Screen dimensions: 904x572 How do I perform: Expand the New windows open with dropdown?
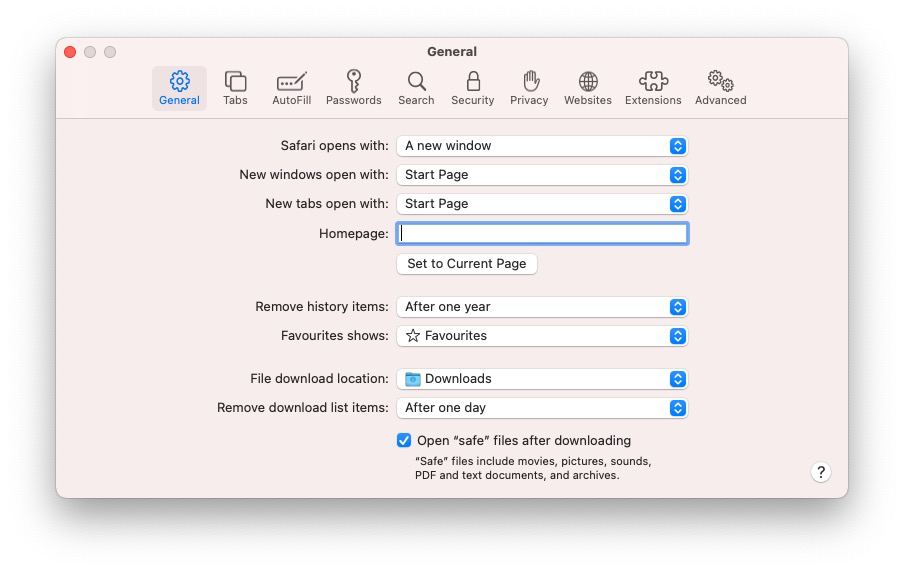[542, 175]
